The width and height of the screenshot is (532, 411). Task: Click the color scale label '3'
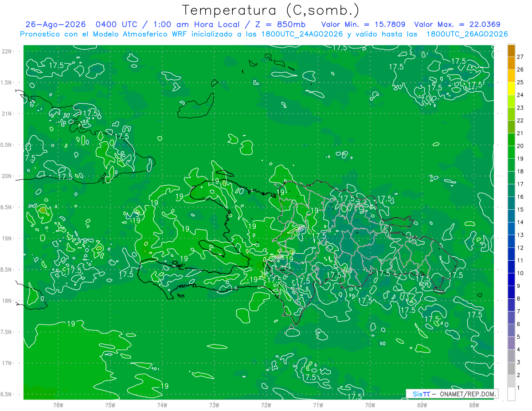519,362
